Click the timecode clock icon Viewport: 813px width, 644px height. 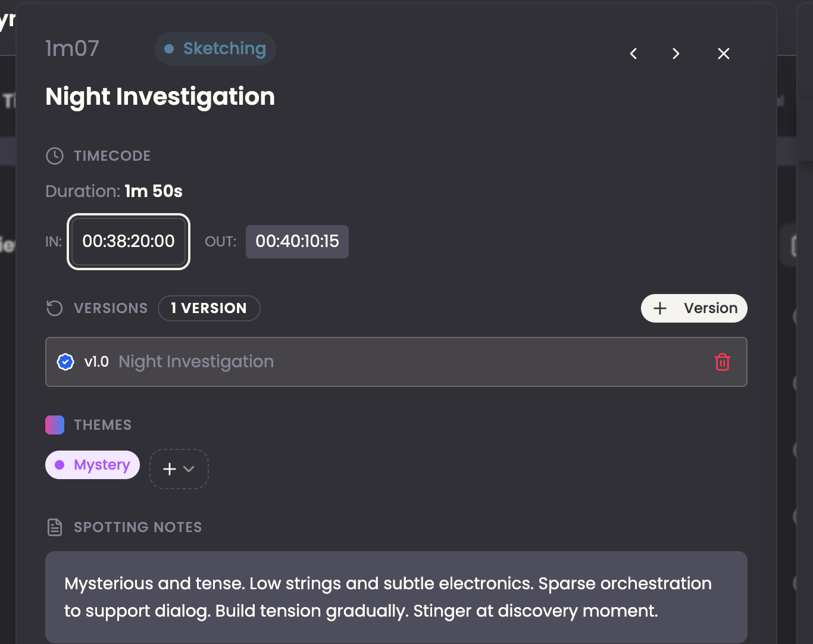click(55, 156)
